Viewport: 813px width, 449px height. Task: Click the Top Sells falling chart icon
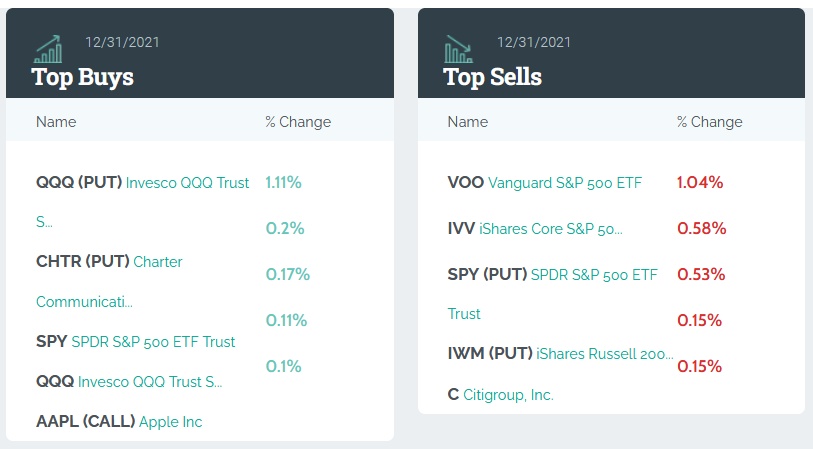click(x=459, y=48)
